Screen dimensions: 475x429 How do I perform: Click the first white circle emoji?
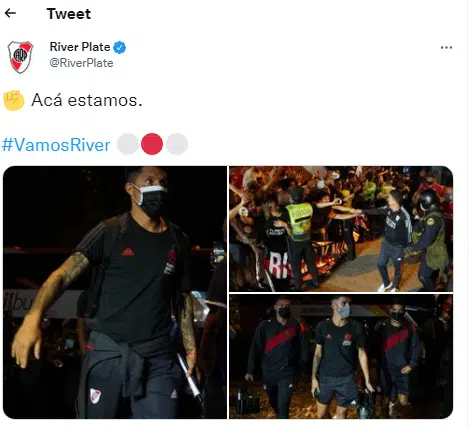point(128,144)
